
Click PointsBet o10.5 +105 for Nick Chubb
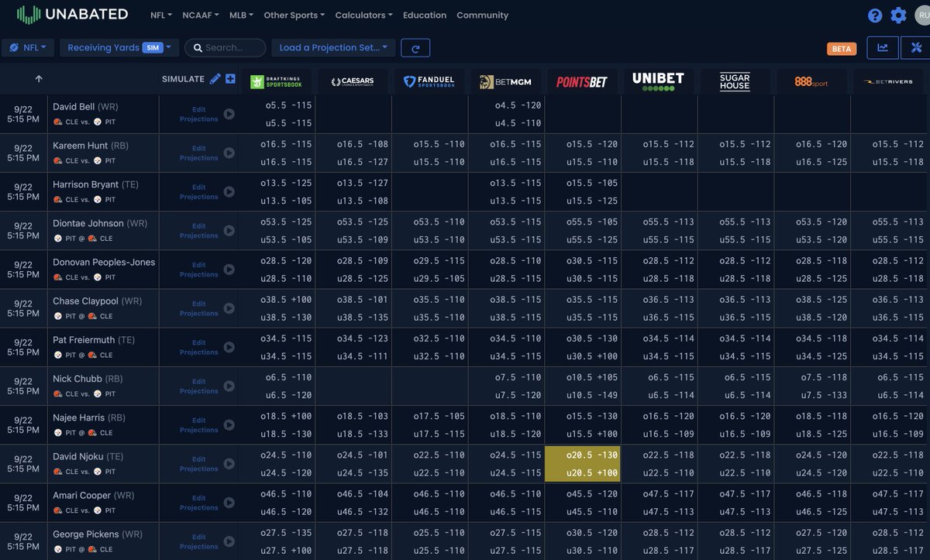(591, 377)
